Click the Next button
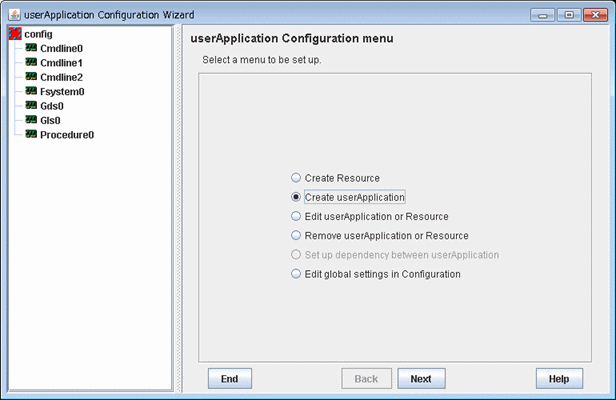 (421, 379)
